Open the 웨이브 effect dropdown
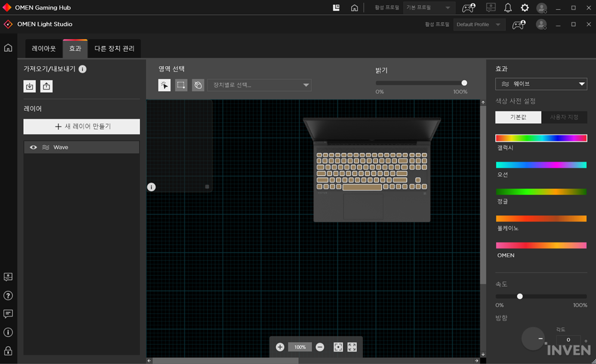The height and width of the screenshot is (364, 596). tap(541, 84)
